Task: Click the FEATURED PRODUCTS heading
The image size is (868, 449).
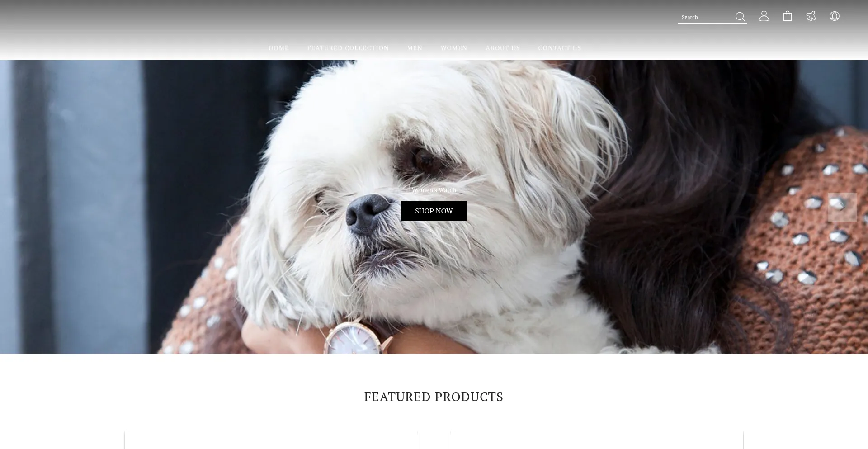Action: pyautogui.click(x=434, y=397)
